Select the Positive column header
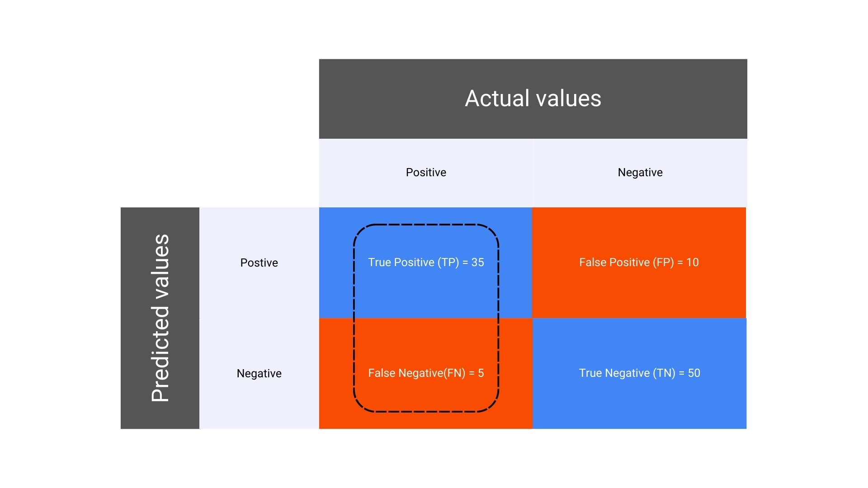The height and width of the screenshot is (488, 868). click(425, 172)
